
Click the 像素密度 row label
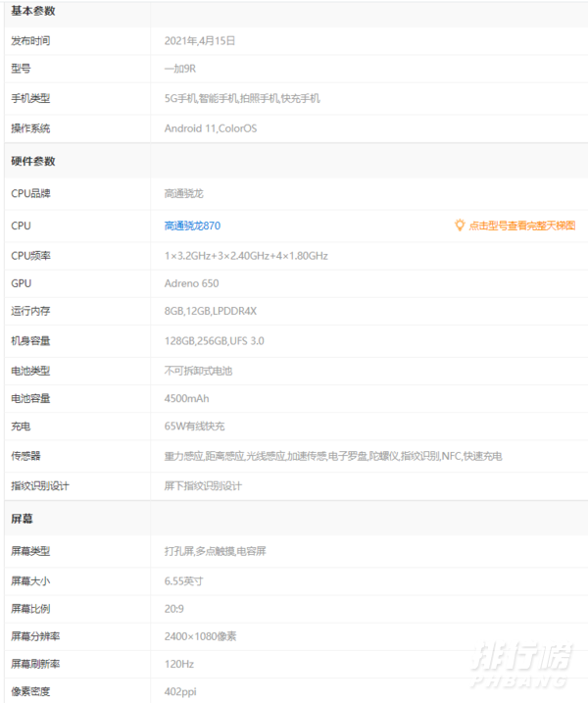pos(30,692)
